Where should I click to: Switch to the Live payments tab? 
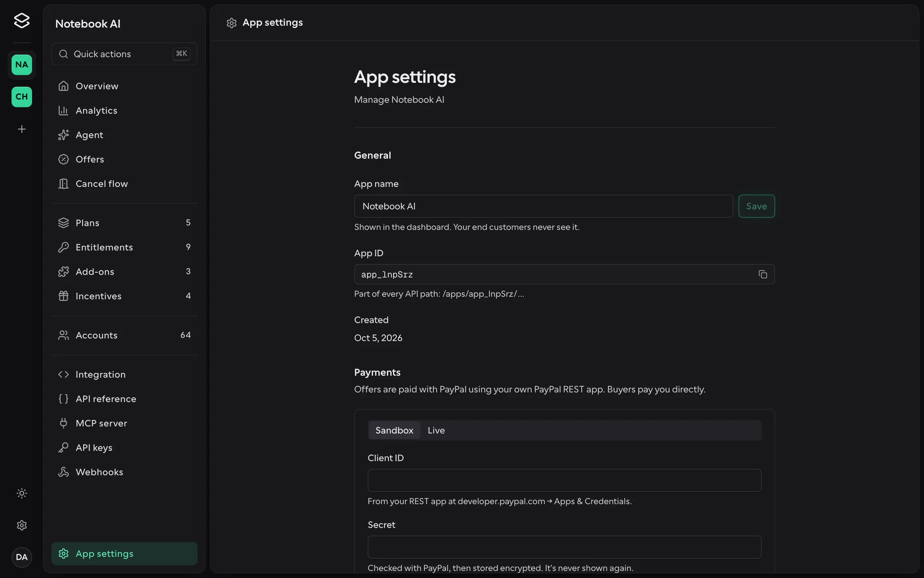coord(436,430)
